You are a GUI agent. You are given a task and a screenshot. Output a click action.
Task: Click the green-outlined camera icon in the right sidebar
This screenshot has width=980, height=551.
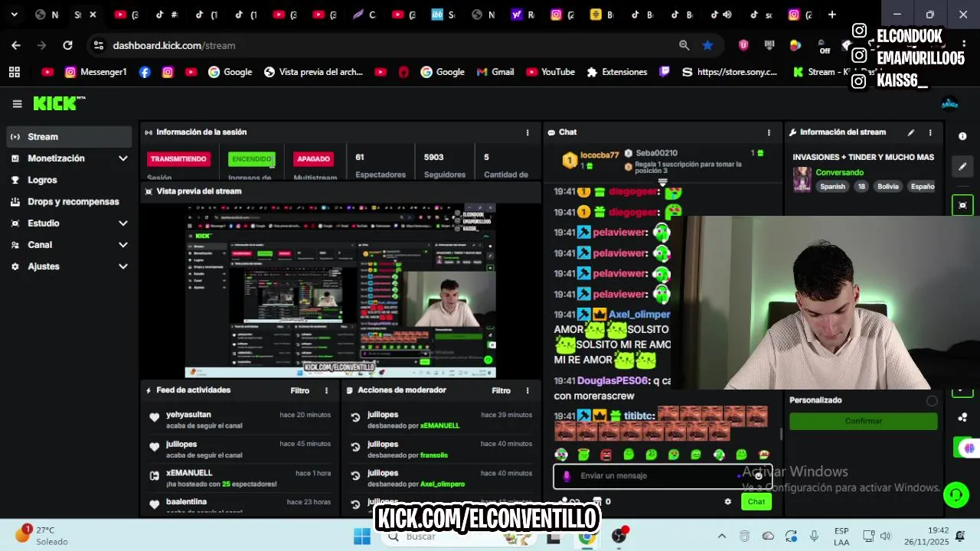[962, 205]
